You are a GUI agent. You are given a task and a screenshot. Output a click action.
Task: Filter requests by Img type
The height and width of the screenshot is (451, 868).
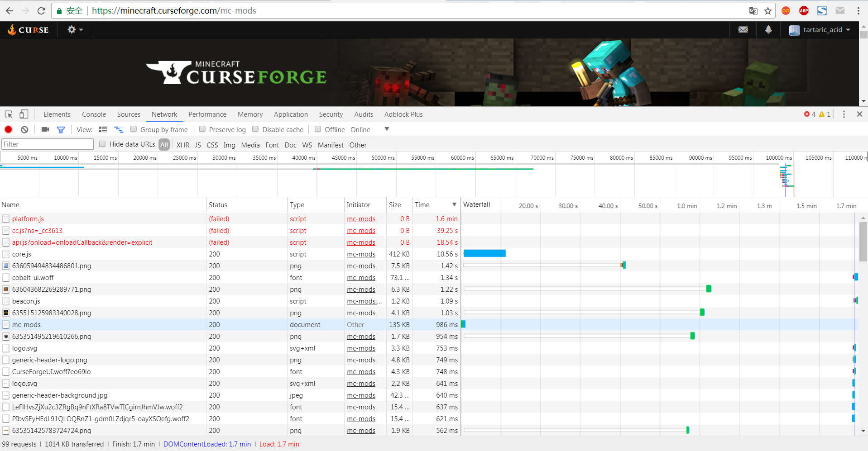[230, 145]
